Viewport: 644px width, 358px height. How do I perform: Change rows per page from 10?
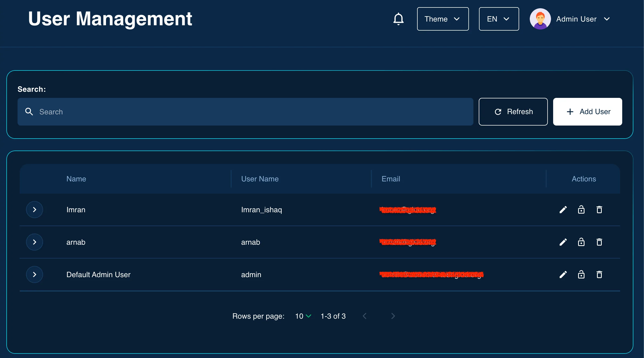(x=303, y=316)
